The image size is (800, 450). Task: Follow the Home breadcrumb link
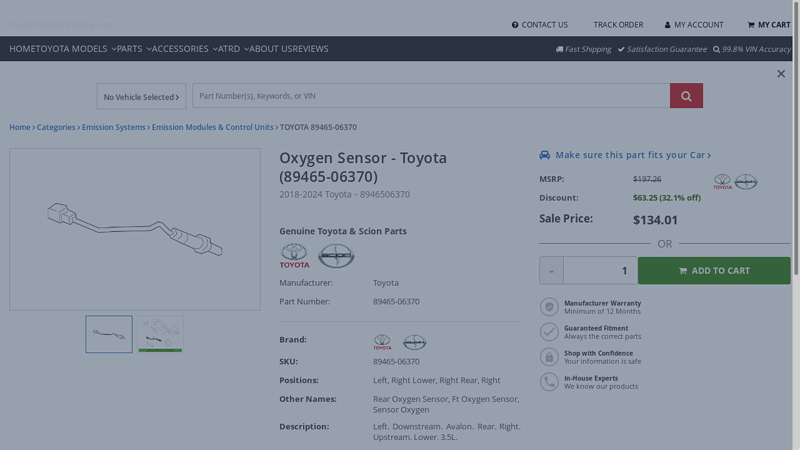[20, 127]
